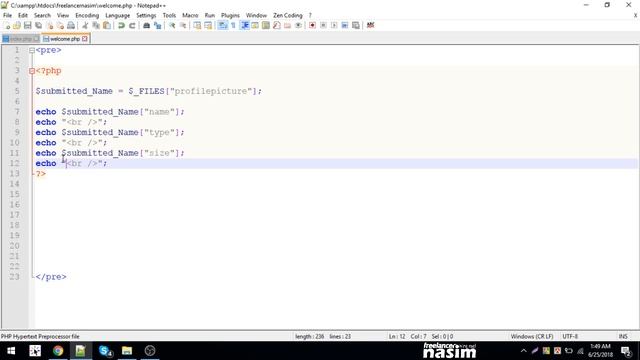Open the View menu
640x360 pixels.
(63, 15)
